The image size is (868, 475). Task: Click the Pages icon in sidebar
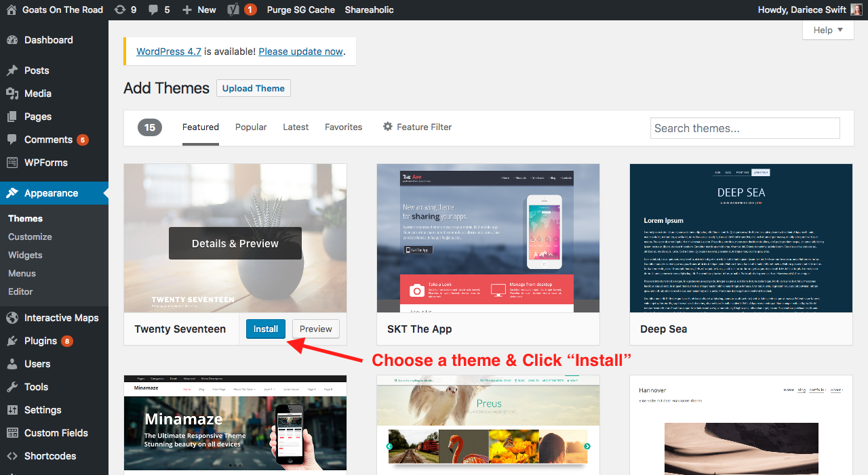pyautogui.click(x=12, y=117)
